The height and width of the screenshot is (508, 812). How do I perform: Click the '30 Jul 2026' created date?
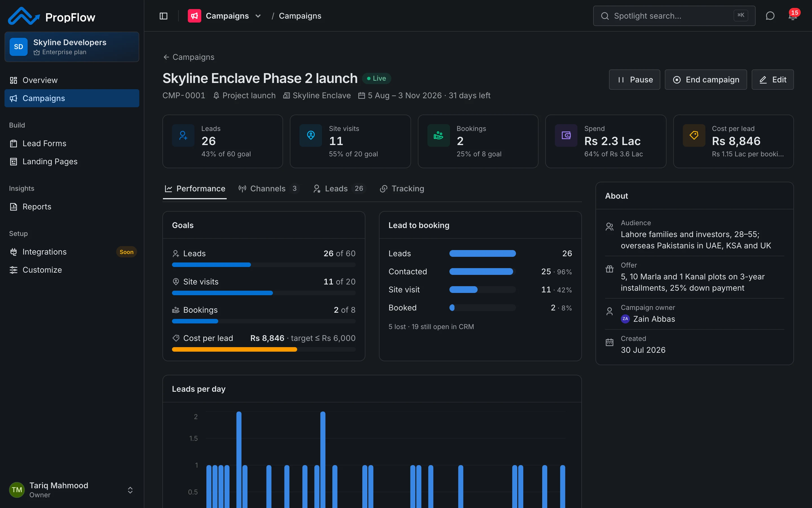tap(643, 350)
